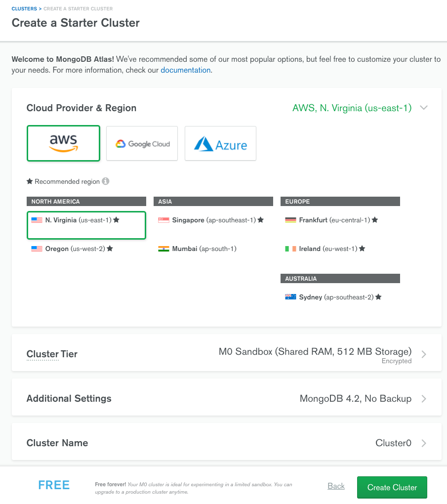
Task: Click the Indian flag beside Mumbai
Action: pyautogui.click(x=163, y=249)
